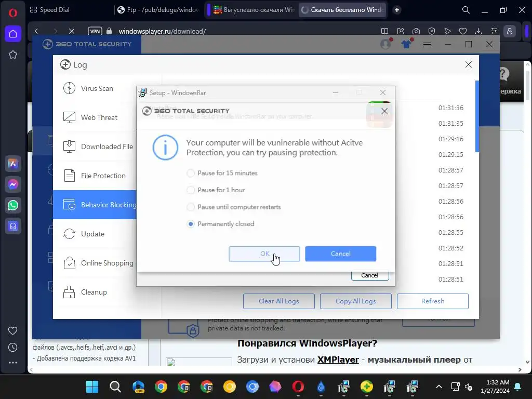
Task: Refresh the log list
Action: tap(433, 301)
